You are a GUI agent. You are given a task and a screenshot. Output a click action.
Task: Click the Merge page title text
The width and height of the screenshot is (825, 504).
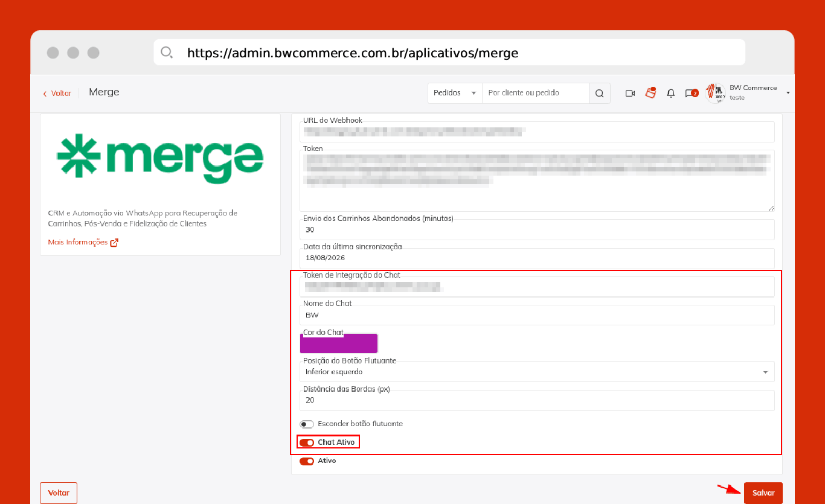click(x=104, y=92)
